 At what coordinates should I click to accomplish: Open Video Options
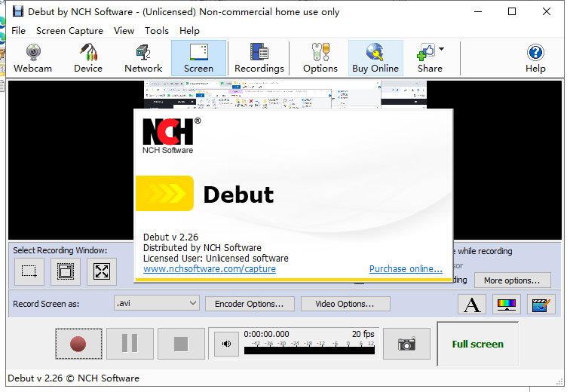point(345,304)
